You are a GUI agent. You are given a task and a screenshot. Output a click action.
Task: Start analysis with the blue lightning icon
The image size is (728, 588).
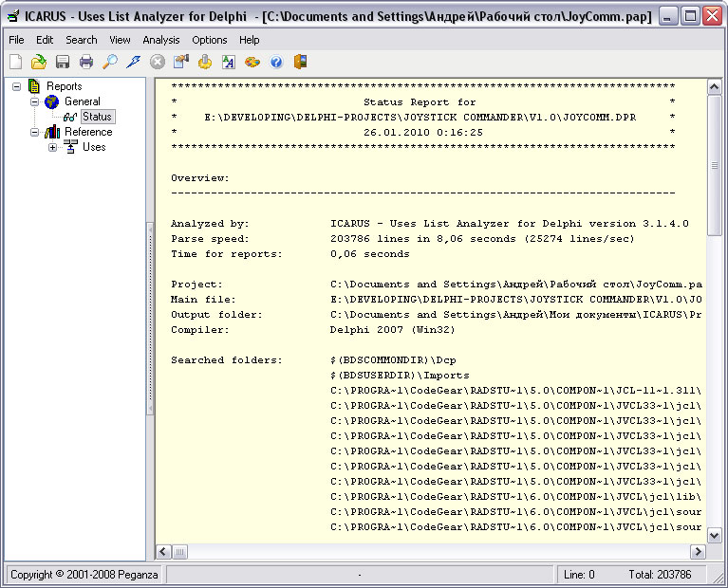tap(133, 62)
